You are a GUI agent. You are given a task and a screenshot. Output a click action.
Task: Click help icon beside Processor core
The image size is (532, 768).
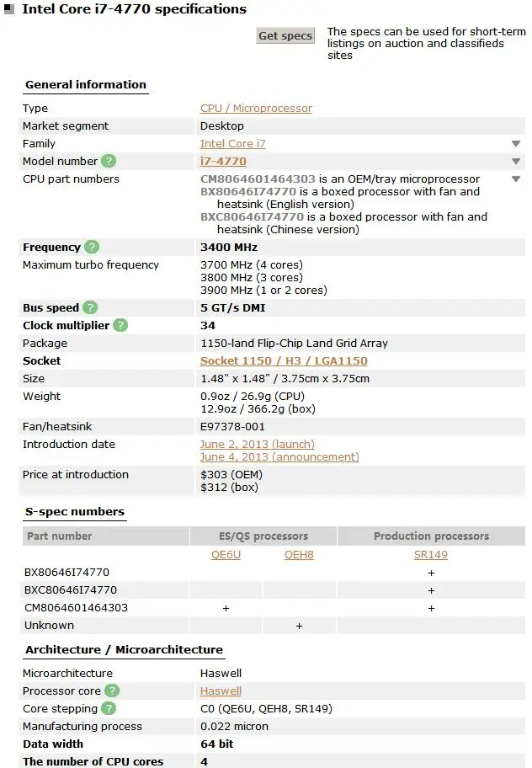click(x=111, y=691)
